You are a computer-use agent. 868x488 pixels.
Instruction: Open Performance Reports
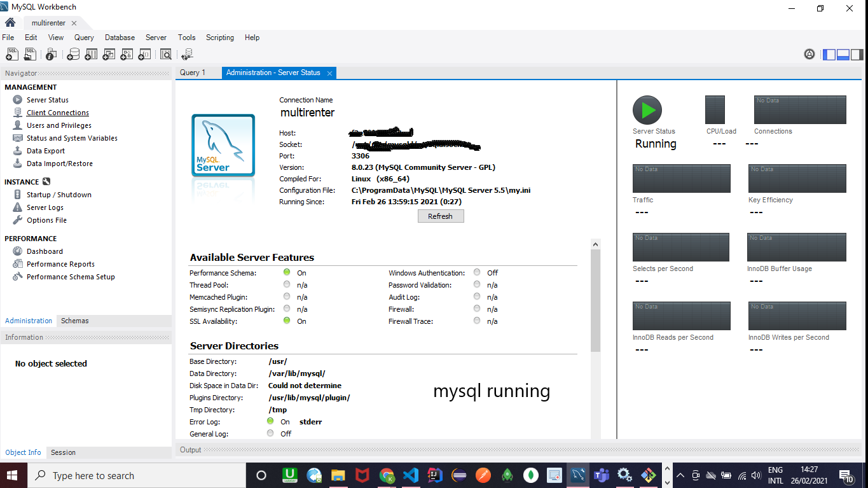pyautogui.click(x=60, y=264)
